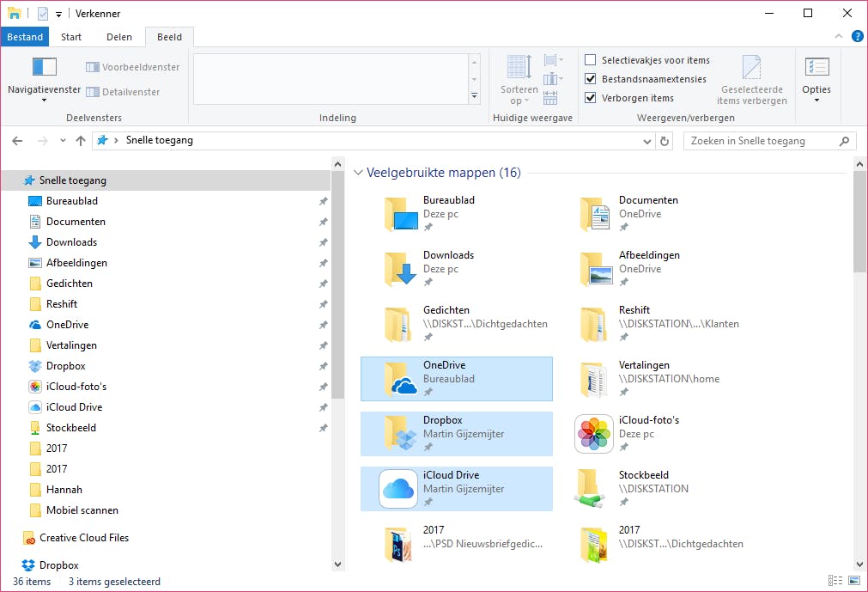The width and height of the screenshot is (868, 592).
Task: Switch to large icons view in status bar
Action: [x=855, y=580]
